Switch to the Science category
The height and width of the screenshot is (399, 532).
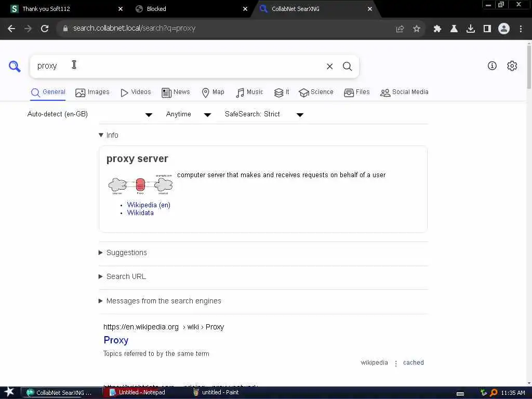[x=316, y=92]
